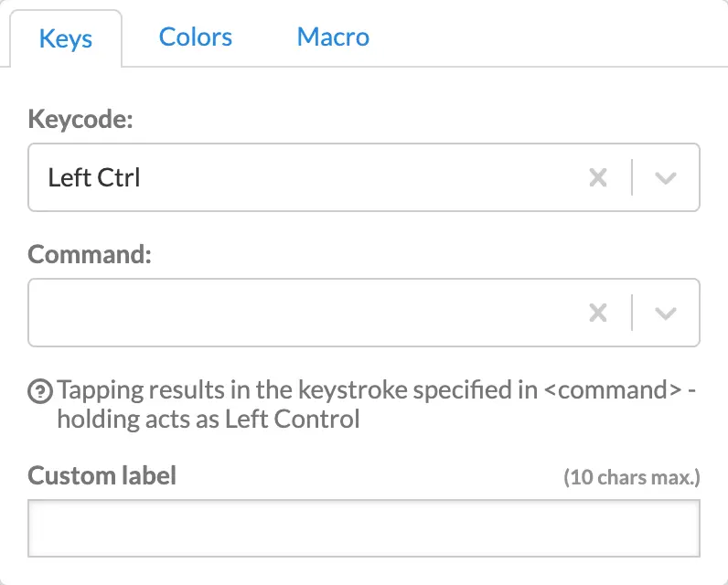728x585 pixels.
Task: Click the Command field label
Action: point(90,254)
